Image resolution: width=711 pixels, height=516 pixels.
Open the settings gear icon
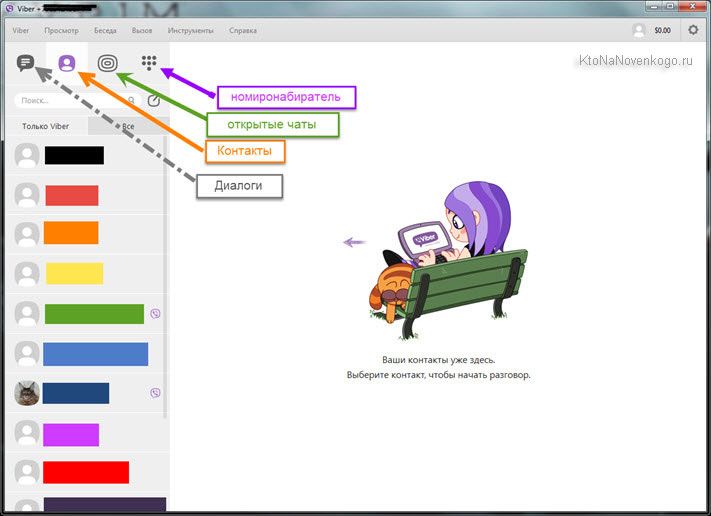(x=693, y=30)
